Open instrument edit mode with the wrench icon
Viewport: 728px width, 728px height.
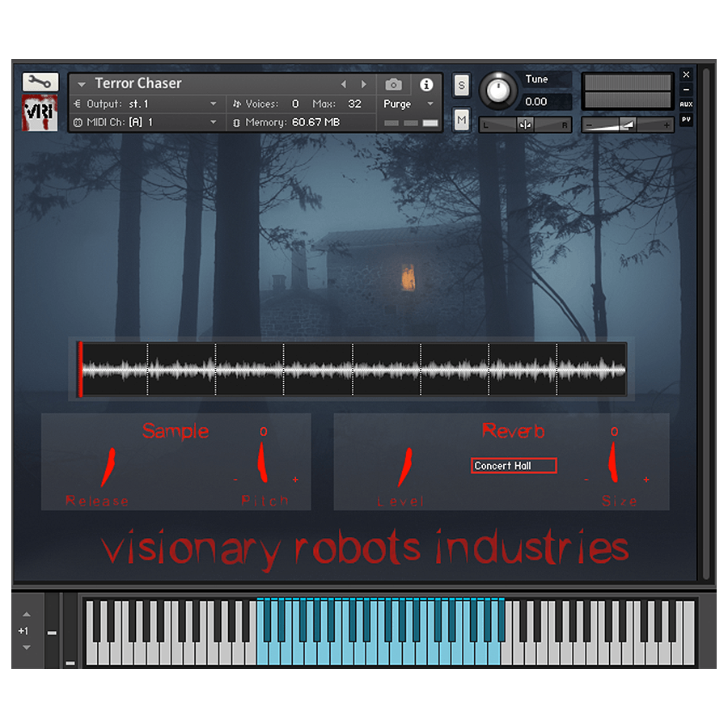tap(40, 82)
